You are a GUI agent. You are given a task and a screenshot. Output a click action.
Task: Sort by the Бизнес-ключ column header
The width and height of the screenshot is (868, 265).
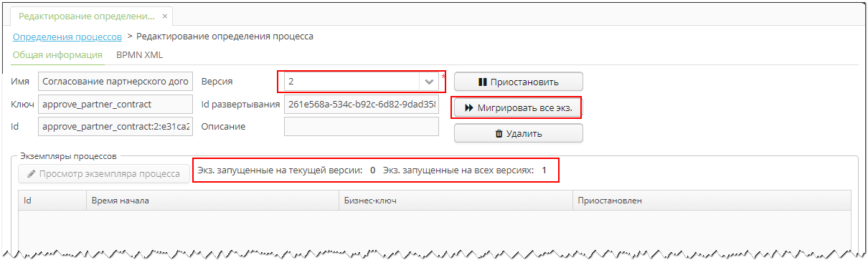coord(456,201)
